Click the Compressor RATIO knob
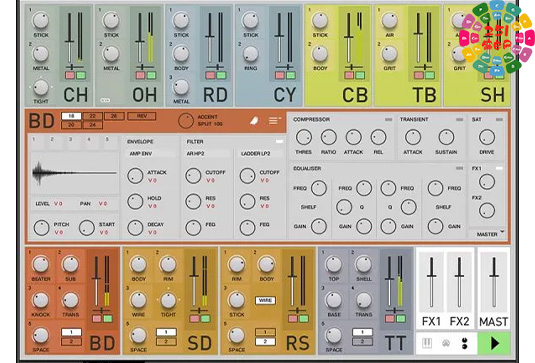 coord(329,137)
